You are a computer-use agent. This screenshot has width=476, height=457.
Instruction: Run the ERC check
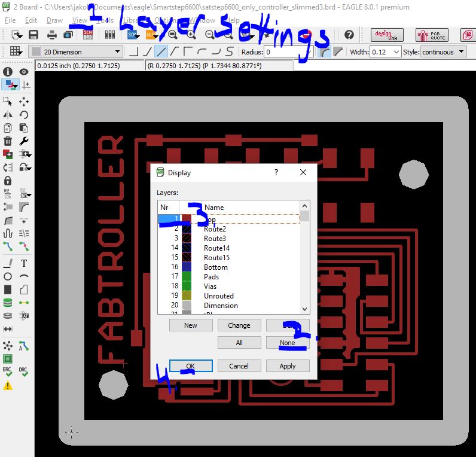click(8, 371)
